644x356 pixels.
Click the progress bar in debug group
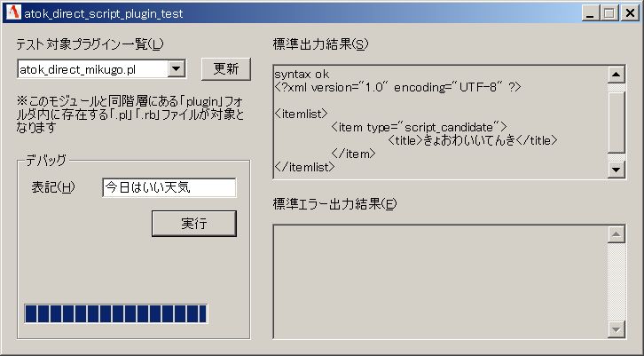[116, 313]
